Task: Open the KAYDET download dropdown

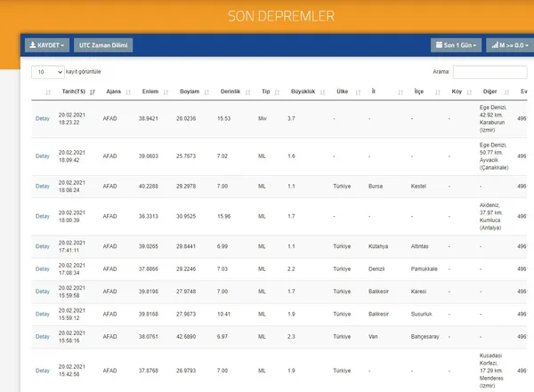Action: [46, 44]
